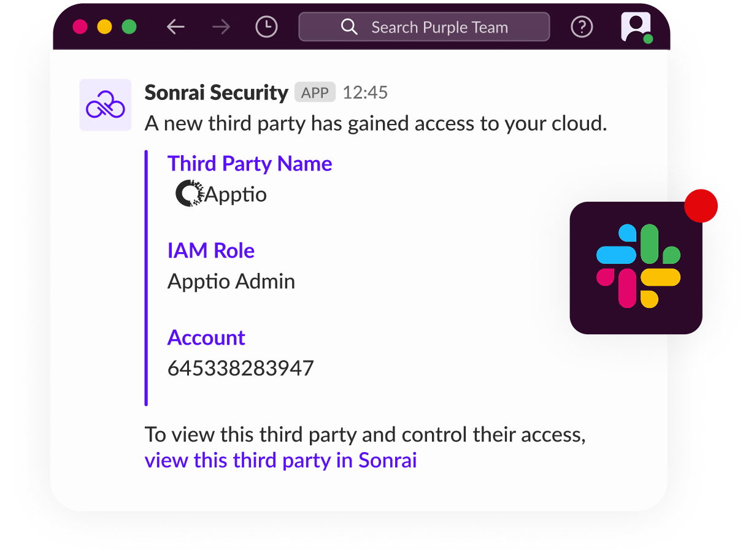Viewport: 751px width, 560px height.
Task: Select account number 645338283947
Action: coord(241,369)
